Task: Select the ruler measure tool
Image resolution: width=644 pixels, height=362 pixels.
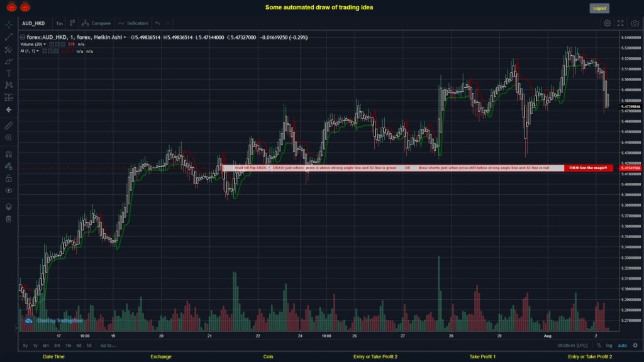Action: click(9, 126)
